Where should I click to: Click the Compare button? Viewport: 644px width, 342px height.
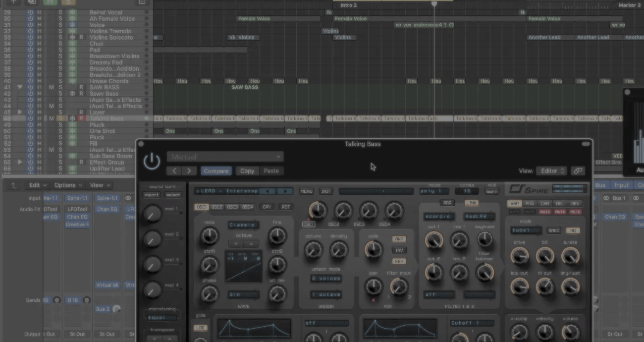click(216, 171)
